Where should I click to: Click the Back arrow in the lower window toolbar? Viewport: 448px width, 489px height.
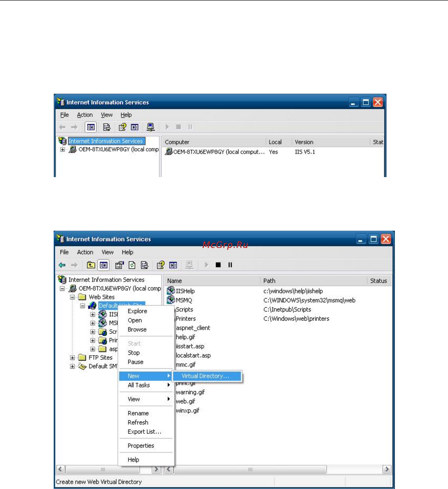tap(62, 265)
